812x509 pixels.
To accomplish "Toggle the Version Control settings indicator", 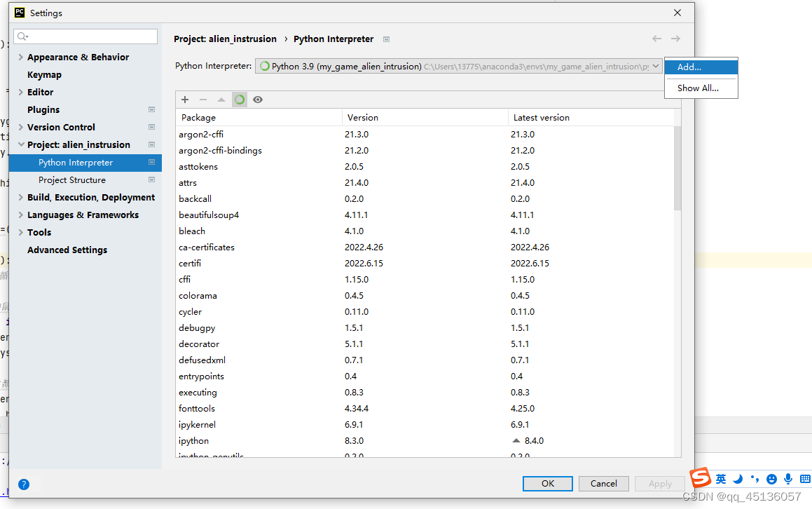I will (x=151, y=127).
